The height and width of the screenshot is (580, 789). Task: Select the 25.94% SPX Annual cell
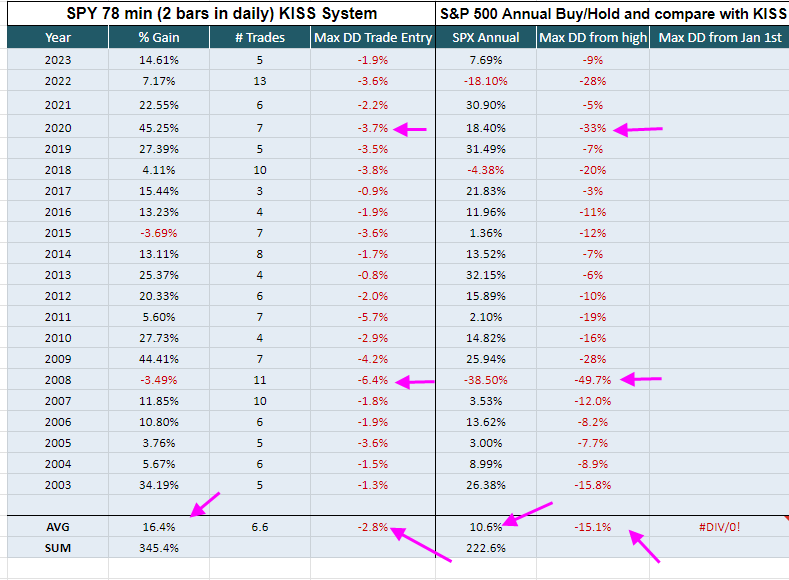pyautogui.click(x=486, y=359)
